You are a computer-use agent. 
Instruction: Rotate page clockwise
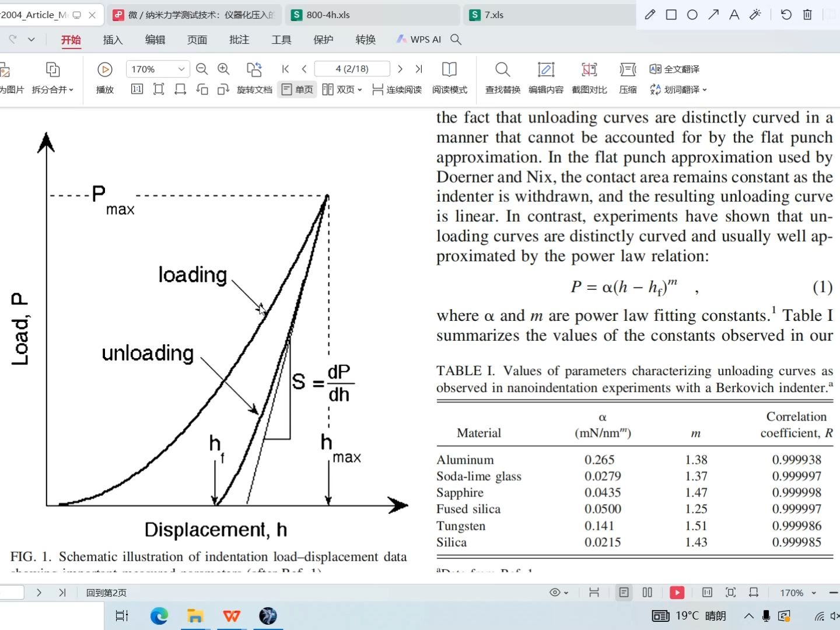click(223, 89)
